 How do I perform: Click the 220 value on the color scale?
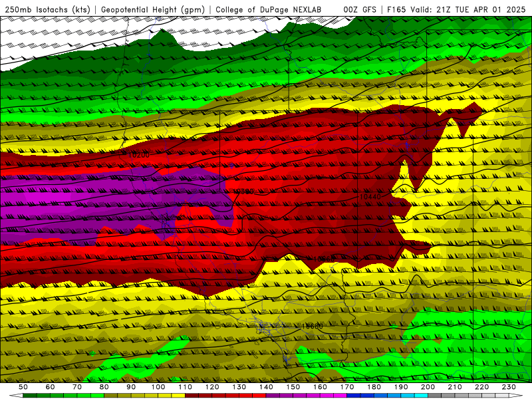coord(481,387)
